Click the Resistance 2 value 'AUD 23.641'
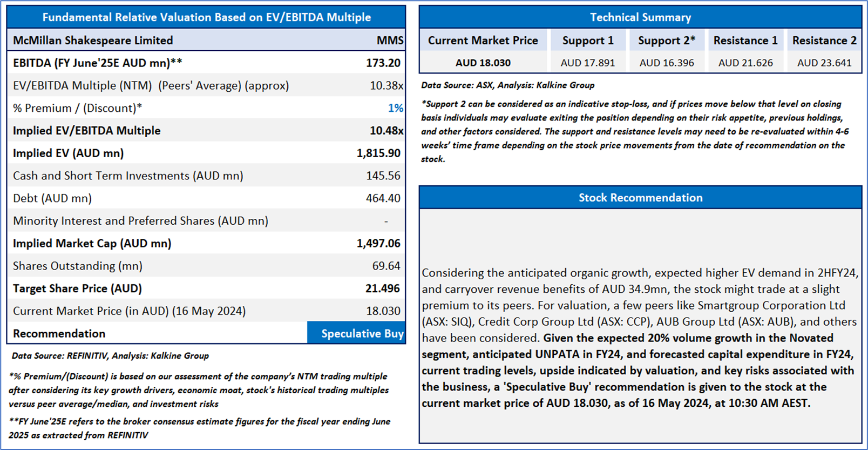 pyautogui.click(x=824, y=63)
